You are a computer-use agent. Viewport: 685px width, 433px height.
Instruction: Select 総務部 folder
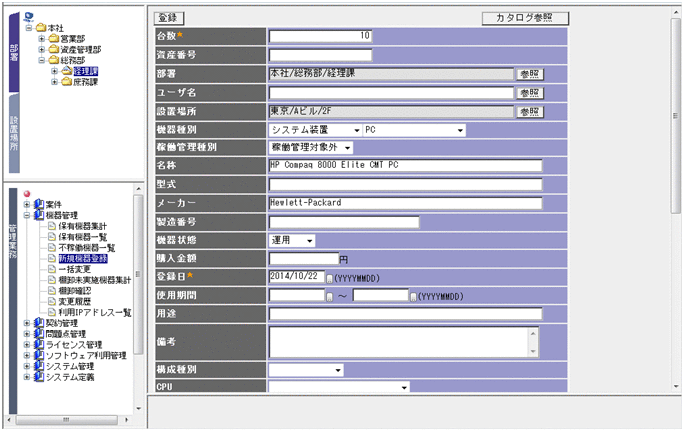point(67,60)
